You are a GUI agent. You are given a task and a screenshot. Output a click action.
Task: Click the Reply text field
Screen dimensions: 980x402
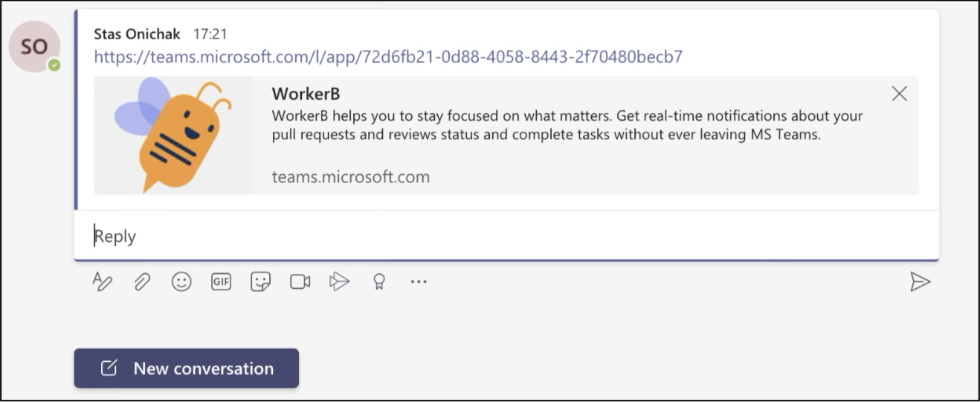tap(506, 236)
